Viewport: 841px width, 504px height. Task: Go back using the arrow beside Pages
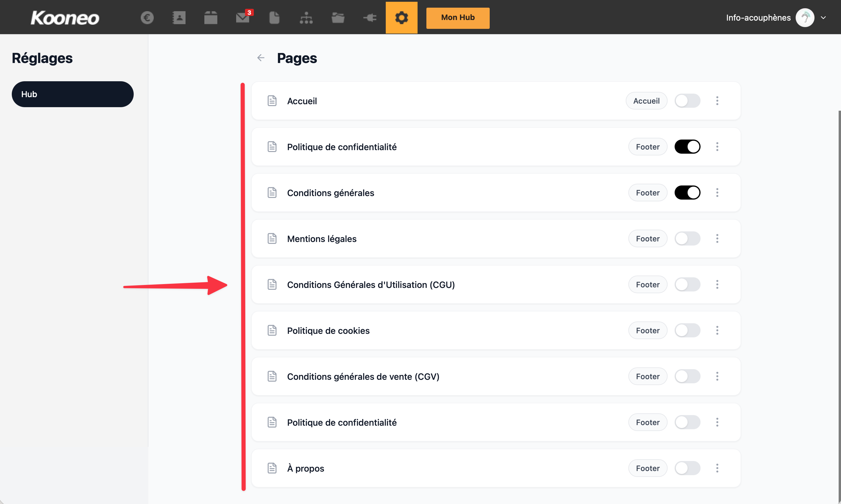click(261, 58)
